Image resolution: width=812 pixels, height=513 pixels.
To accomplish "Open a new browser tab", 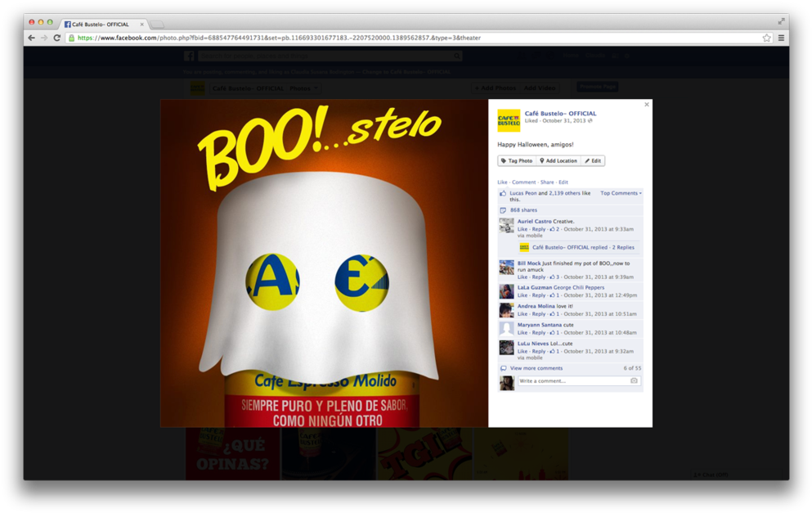I will click(157, 25).
